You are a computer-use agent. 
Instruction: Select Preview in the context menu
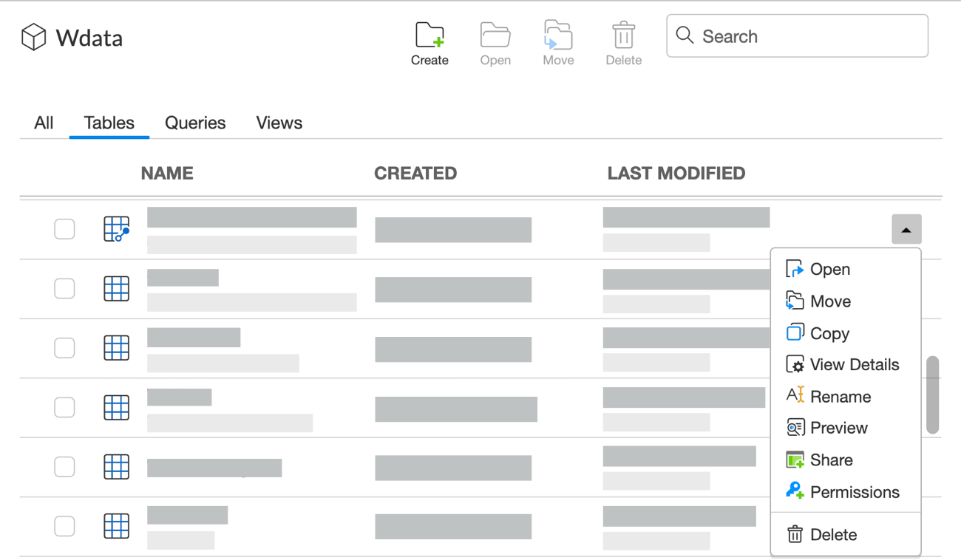(x=846, y=428)
